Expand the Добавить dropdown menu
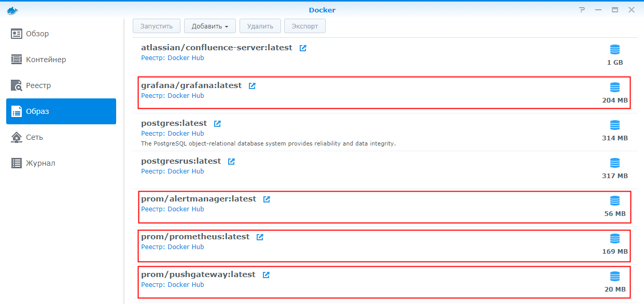Image resolution: width=644 pixels, height=304 pixels. tap(210, 26)
